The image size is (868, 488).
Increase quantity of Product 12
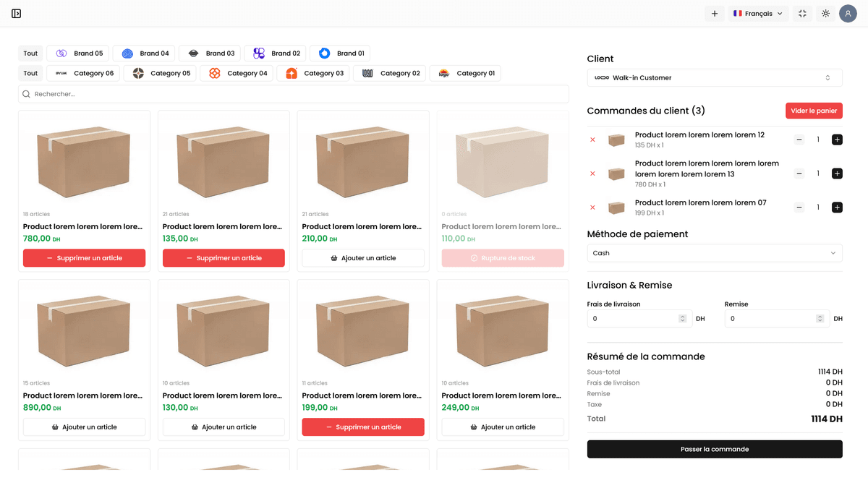tap(837, 140)
